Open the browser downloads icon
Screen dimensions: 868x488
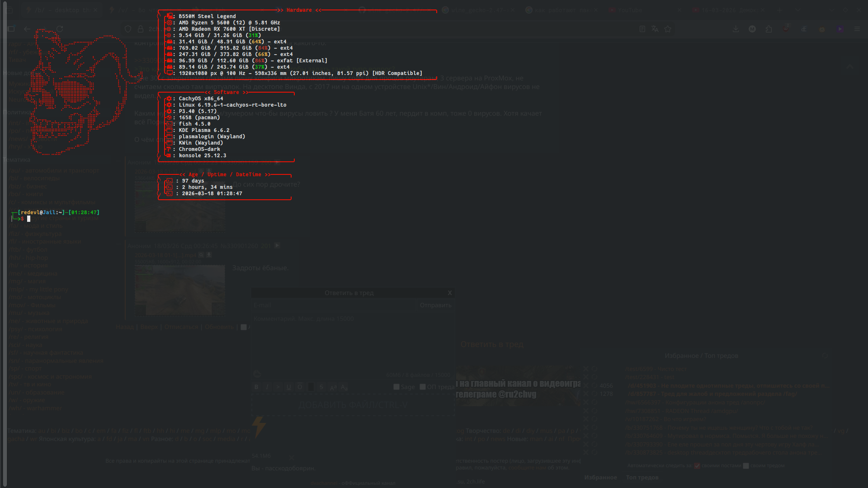(736, 29)
